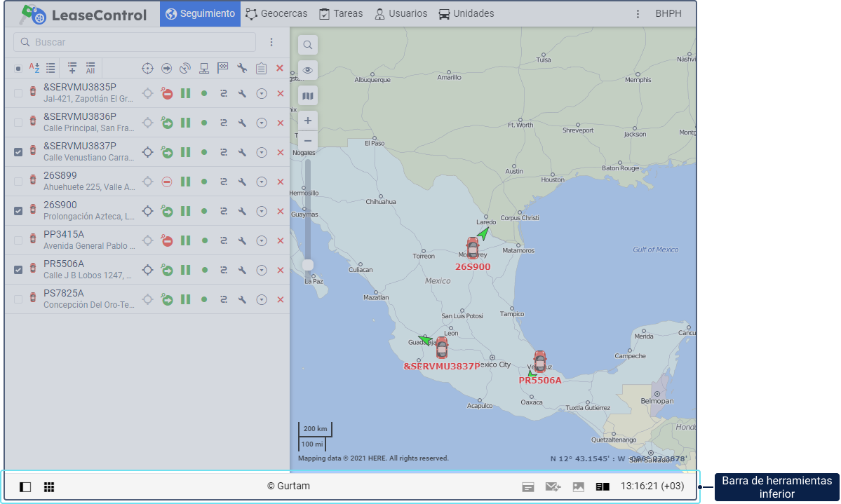Open the three-dot menu beside search box
The height and width of the screenshot is (504, 841).
pyautogui.click(x=271, y=42)
